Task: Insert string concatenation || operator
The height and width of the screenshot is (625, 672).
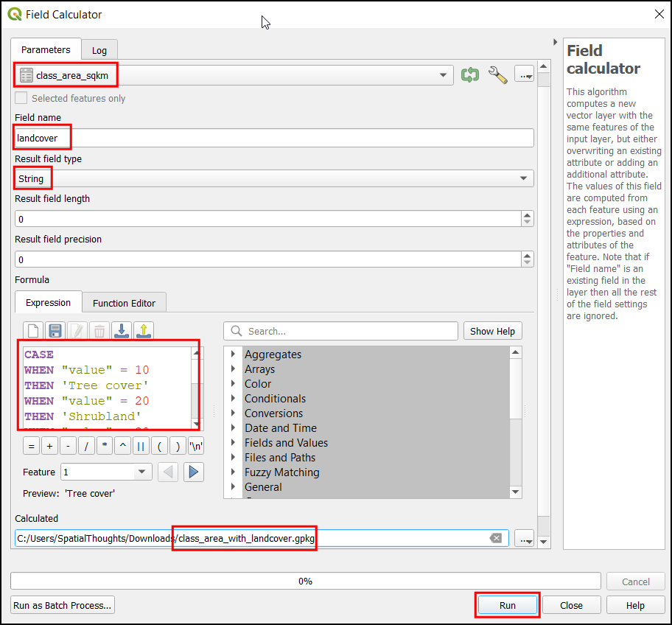Action: [x=140, y=446]
